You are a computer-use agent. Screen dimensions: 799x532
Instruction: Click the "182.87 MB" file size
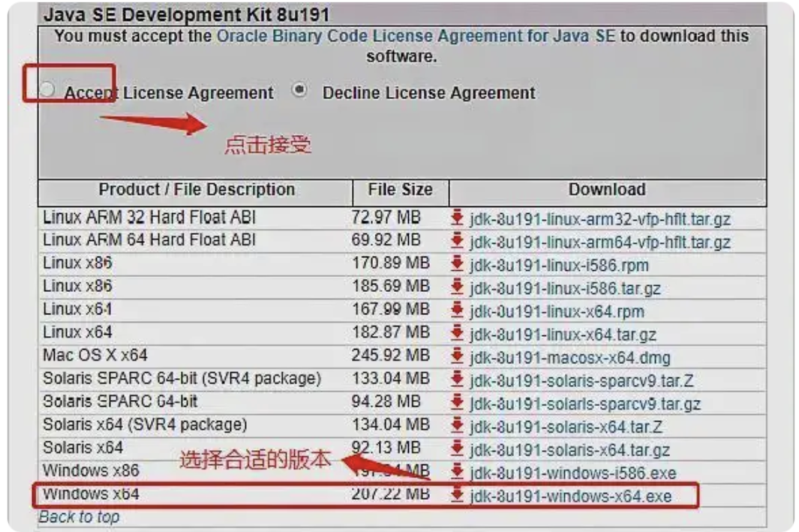point(391,332)
